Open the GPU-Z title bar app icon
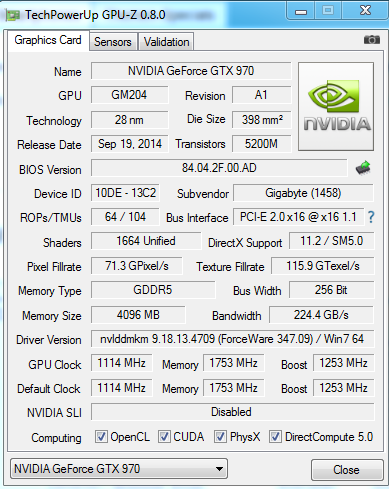Screen dimensions: 389x489 (14, 15)
